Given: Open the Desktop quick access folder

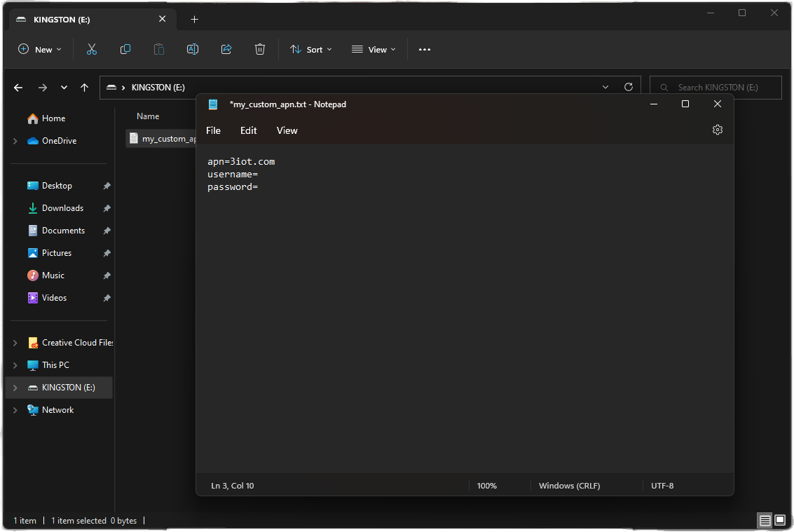Looking at the screenshot, I should tap(57, 186).
